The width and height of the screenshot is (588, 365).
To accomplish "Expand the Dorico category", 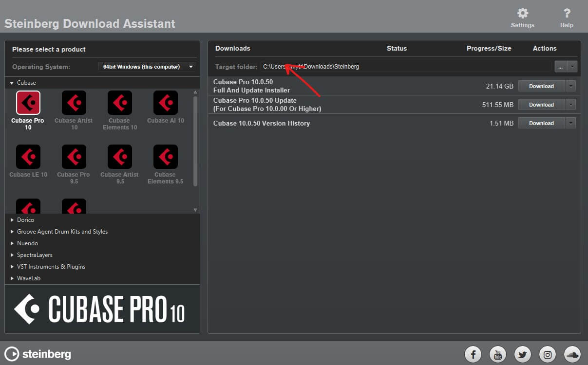I will pos(12,220).
